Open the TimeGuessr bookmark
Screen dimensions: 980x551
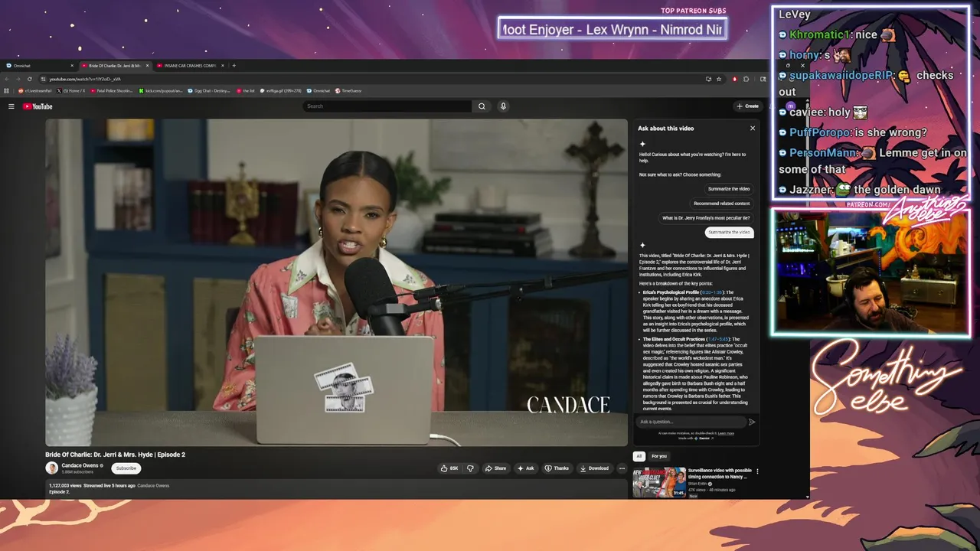pos(348,90)
